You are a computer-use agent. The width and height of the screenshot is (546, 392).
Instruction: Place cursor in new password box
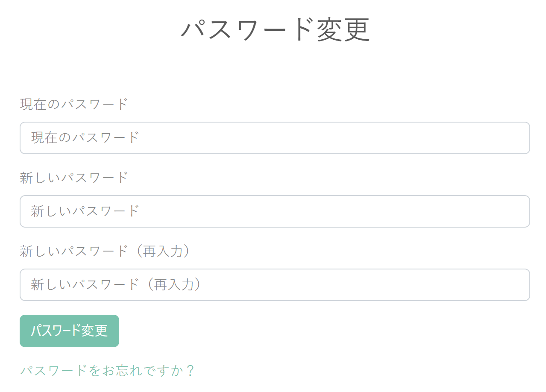(274, 211)
